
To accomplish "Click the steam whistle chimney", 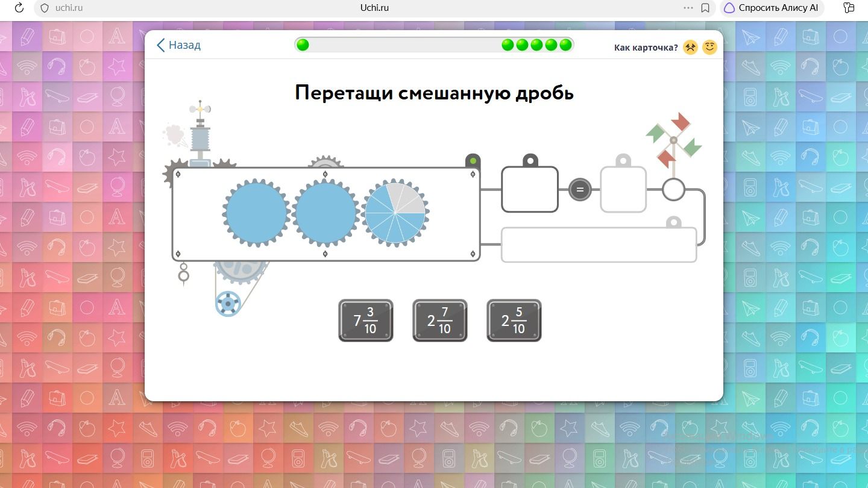I will [x=200, y=135].
